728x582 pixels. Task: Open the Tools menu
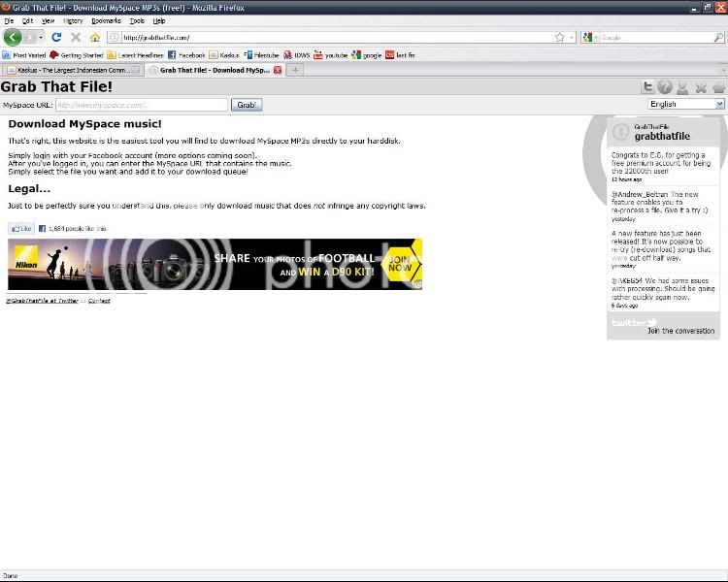pos(137,21)
